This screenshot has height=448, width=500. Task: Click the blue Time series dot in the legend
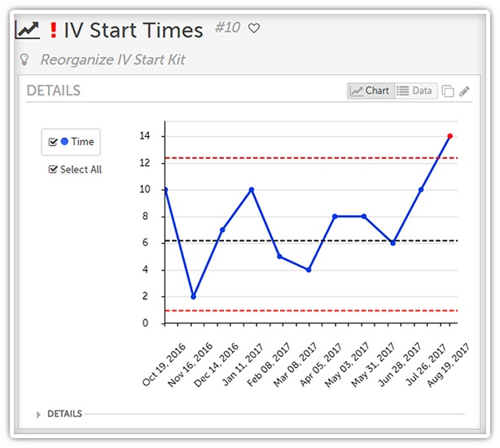[65, 142]
